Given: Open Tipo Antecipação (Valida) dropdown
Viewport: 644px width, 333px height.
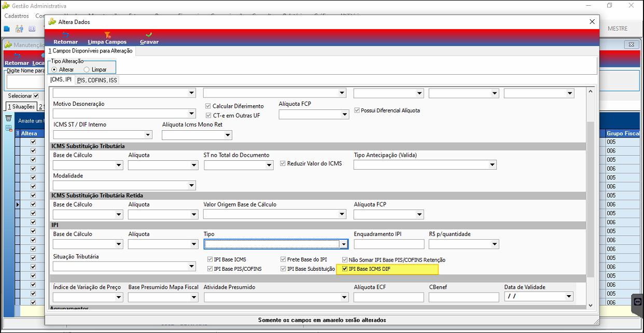Looking at the screenshot, I should [x=492, y=164].
